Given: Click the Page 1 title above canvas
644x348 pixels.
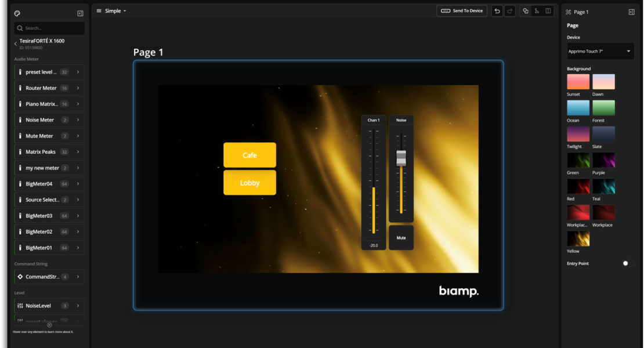Looking at the screenshot, I should 149,53.
